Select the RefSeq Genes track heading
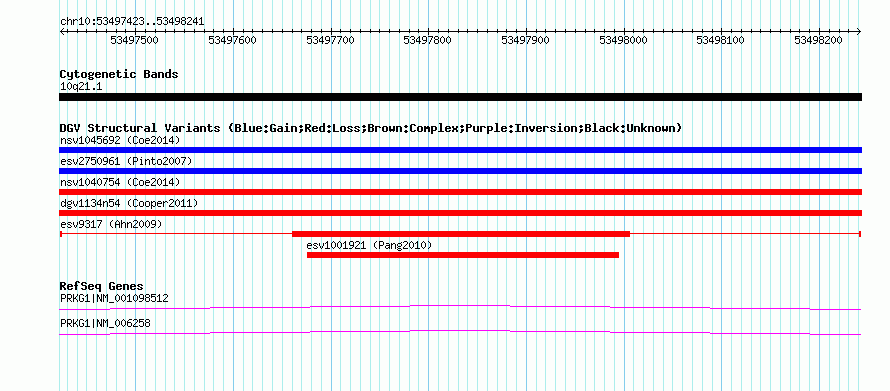 click(102, 286)
